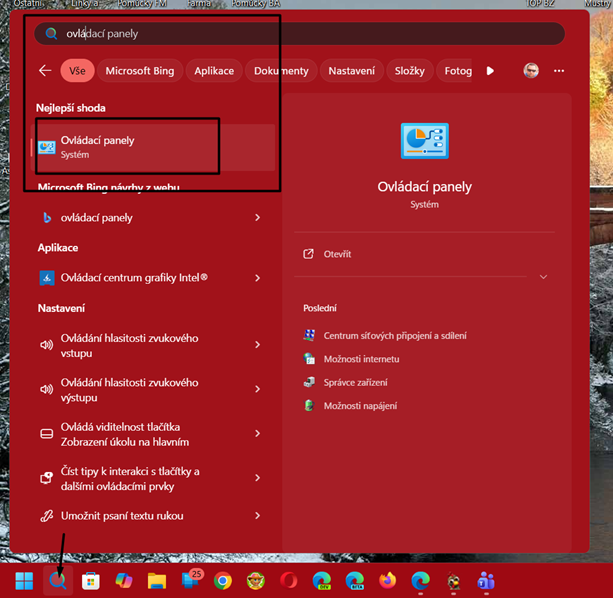This screenshot has height=598, width=613.
Task: Open Microsoft Store from the taskbar
Action: [x=91, y=581]
